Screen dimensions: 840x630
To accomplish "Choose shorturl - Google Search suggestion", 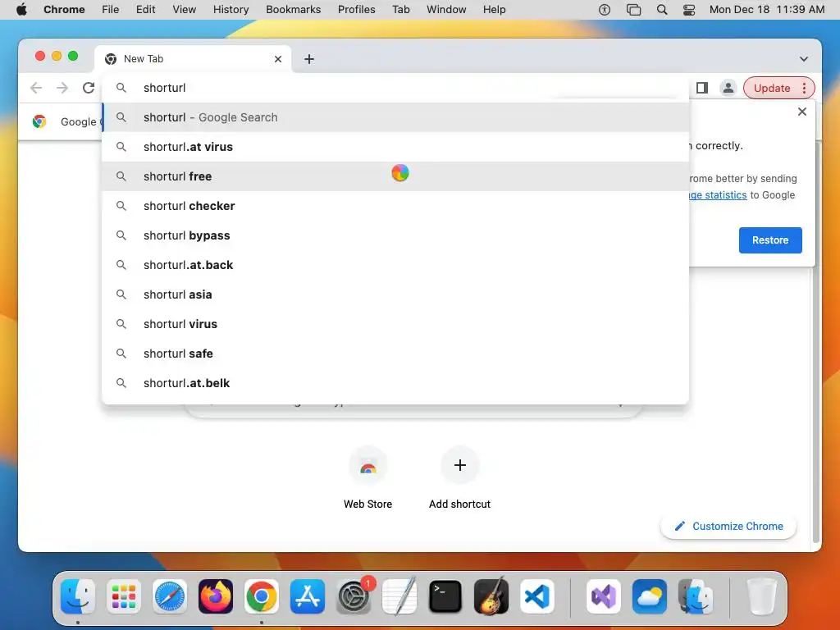I will (395, 117).
